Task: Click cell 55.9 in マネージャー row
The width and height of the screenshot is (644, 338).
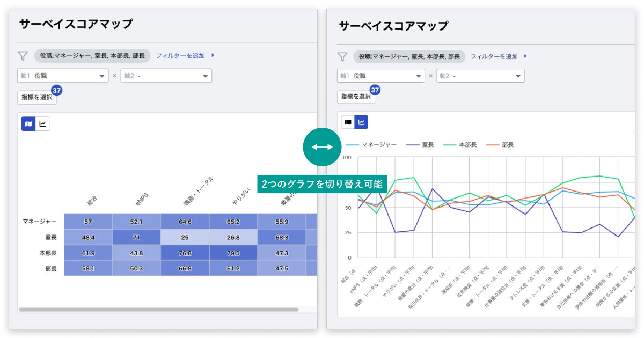Action: tap(281, 221)
